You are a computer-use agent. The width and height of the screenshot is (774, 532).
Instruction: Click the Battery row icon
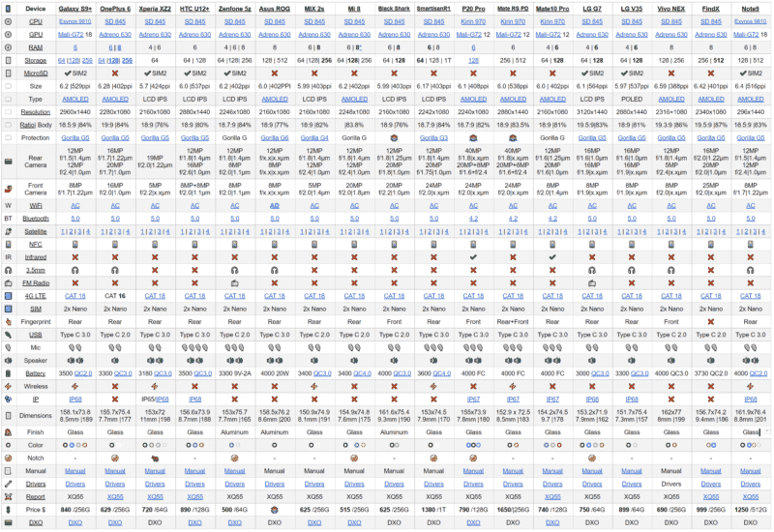(8, 372)
